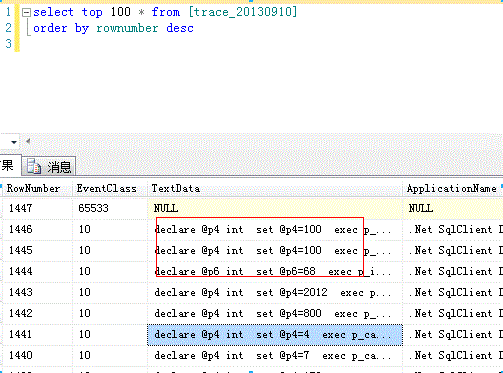Select the NULL TextData cell in row 1447
The image size is (503, 373).
[275, 208]
